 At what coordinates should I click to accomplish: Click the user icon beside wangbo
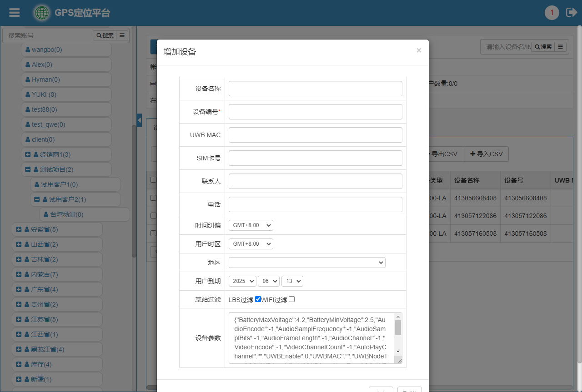(x=28, y=50)
